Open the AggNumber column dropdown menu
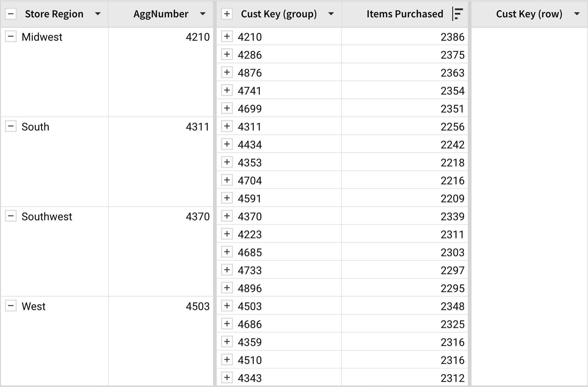The image size is (588, 387). pyautogui.click(x=203, y=14)
